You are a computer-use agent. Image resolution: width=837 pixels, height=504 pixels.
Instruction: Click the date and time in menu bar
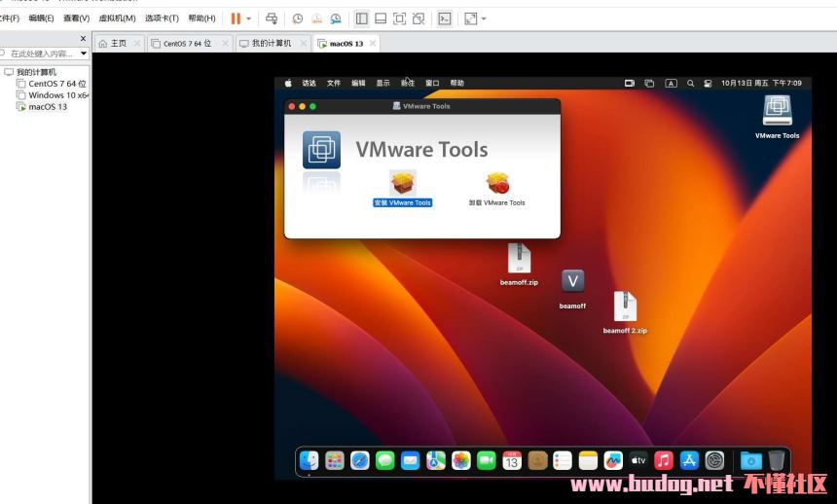tap(762, 83)
